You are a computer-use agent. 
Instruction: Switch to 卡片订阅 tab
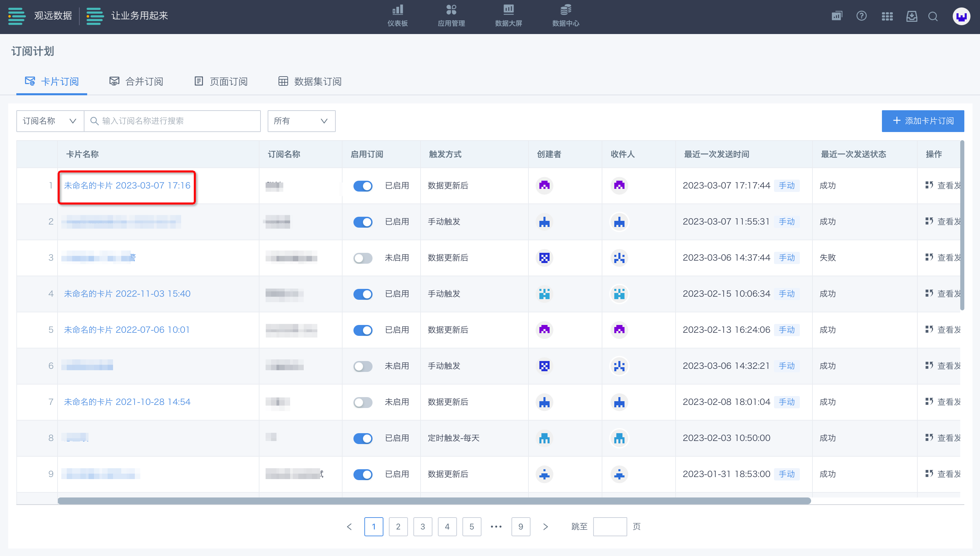point(51,81)
